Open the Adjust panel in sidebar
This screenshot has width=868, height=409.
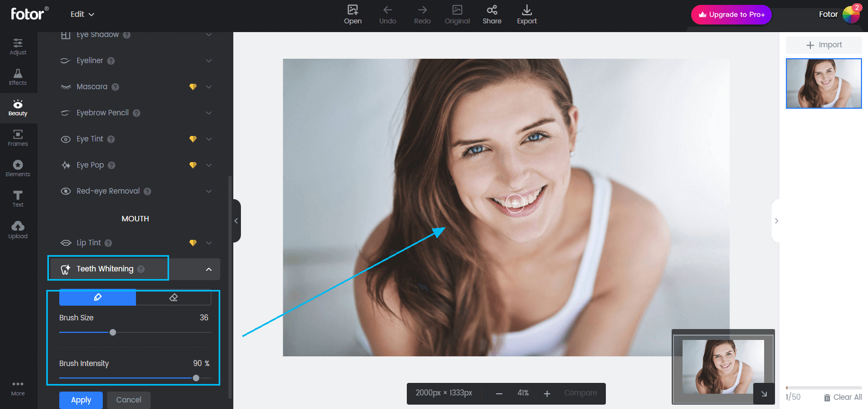tap(18, 47)
